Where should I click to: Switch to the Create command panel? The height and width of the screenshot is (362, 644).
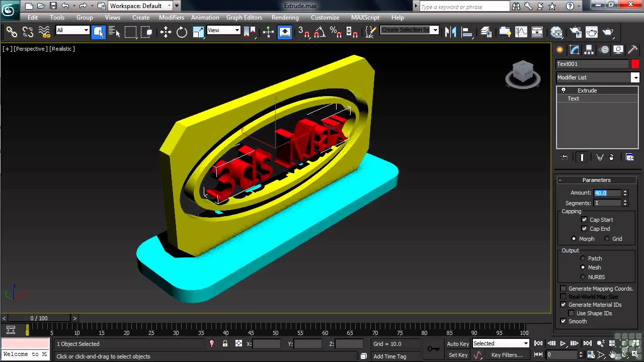pos(560,50)
